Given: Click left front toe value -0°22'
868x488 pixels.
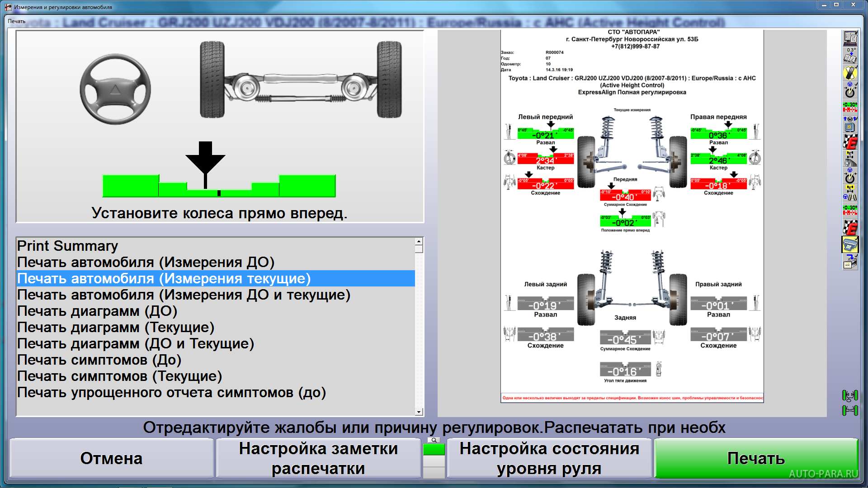Looking at the screenshot, I should (546, 186).
